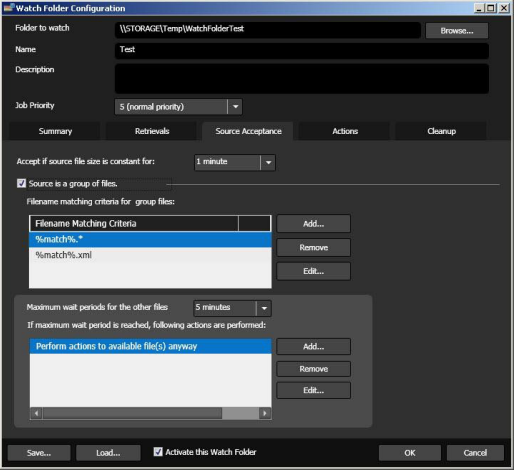Screen dimensions: 516x472
Task: Go to the Cleanup tab
Action: click(441, 131)
